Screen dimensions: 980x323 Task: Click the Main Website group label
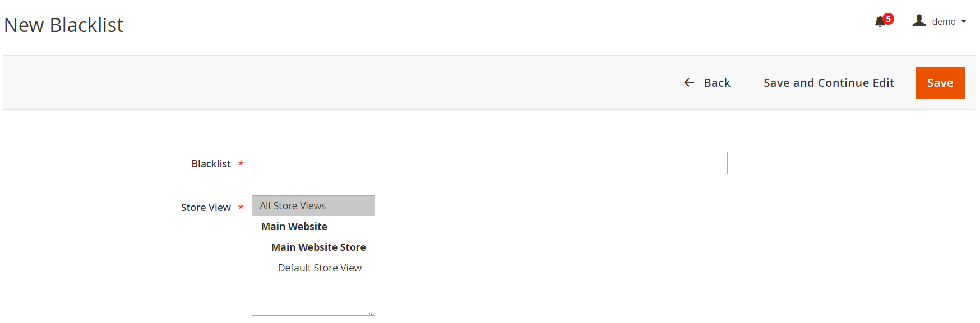[294, 227]
